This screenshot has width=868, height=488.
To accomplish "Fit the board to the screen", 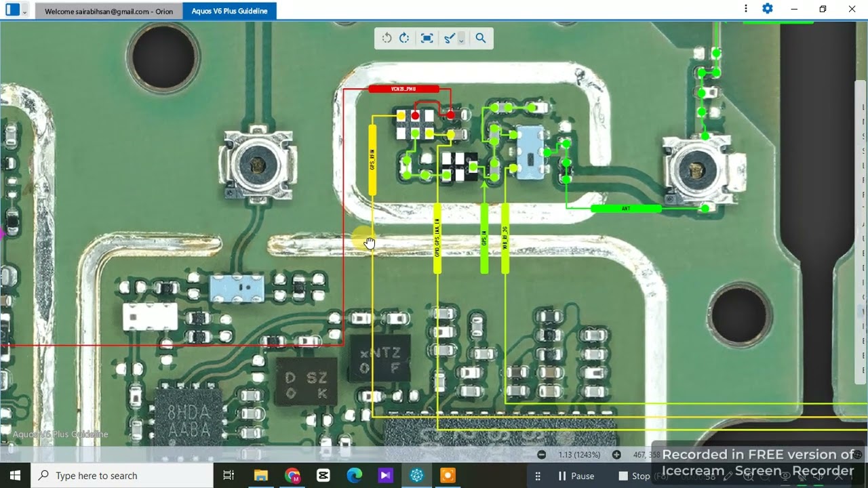I will (427, 38).
